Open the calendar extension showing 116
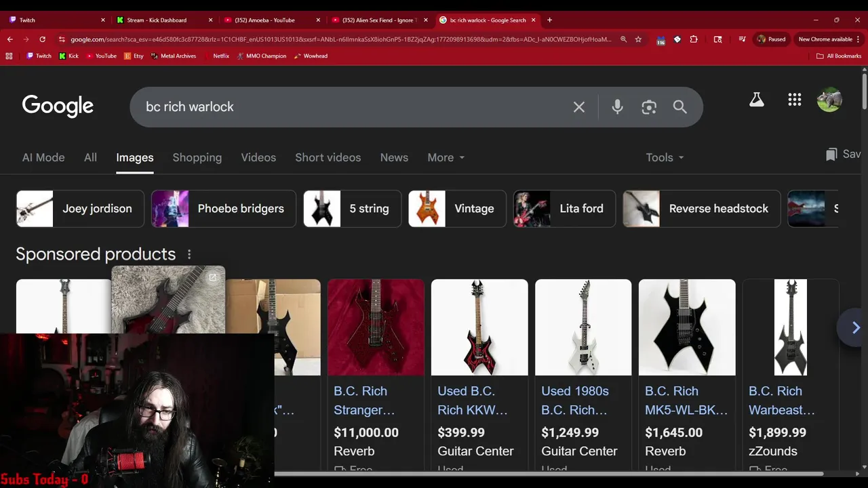Image resolution: width=868 pixels, height=488 pixels. click(x=660, y=40)
